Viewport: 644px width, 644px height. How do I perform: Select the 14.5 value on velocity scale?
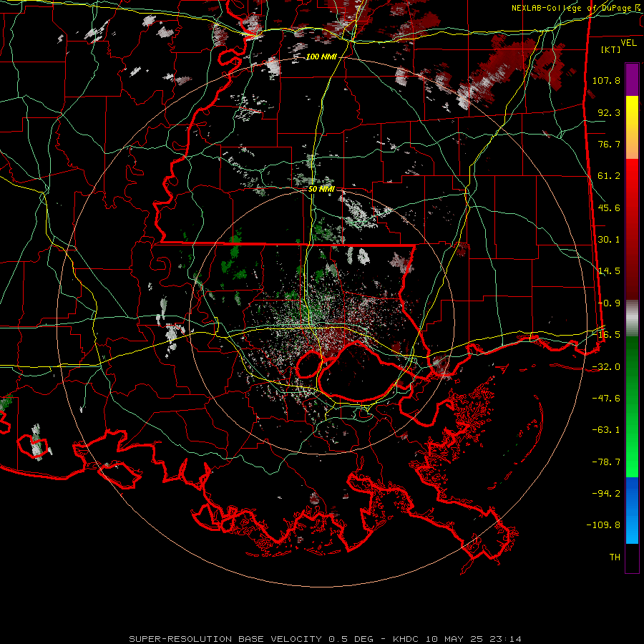coord(609,271)
